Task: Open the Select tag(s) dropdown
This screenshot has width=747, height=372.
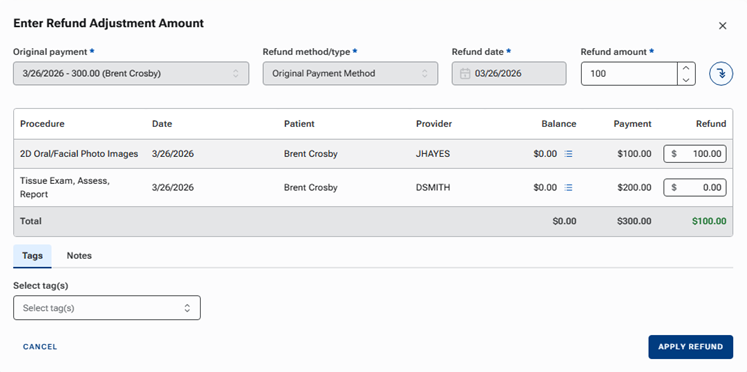Action: 107,308
